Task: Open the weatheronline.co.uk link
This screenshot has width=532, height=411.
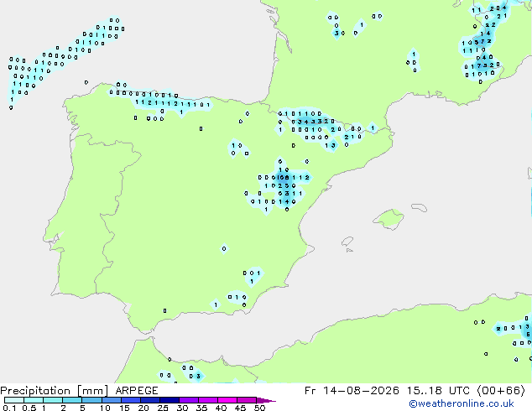Action: click(x=462, y=403)
